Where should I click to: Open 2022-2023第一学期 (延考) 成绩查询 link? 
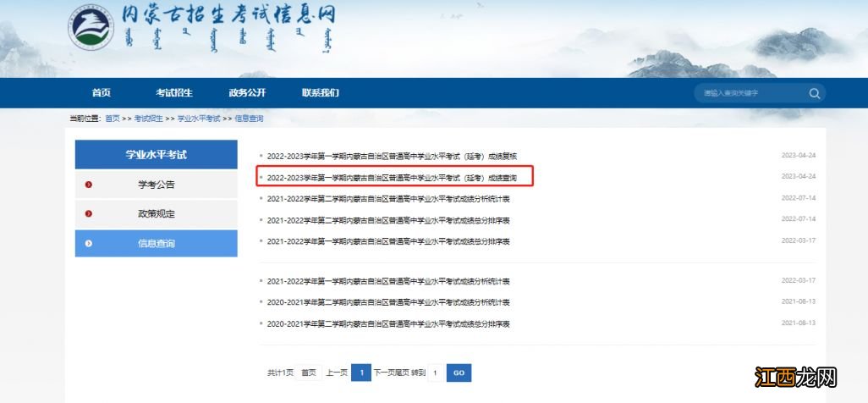coord(392,178)
